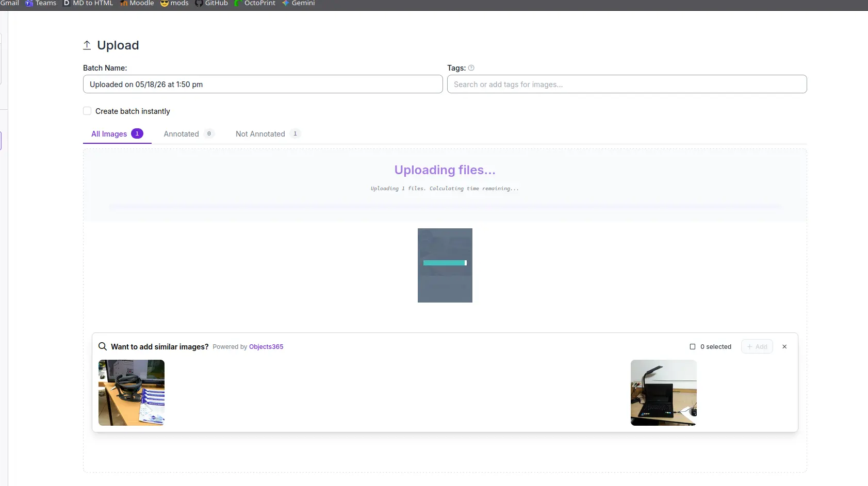Click the teal upload progress bar
This screenshot has height=486, width=868.
point(445,263)
